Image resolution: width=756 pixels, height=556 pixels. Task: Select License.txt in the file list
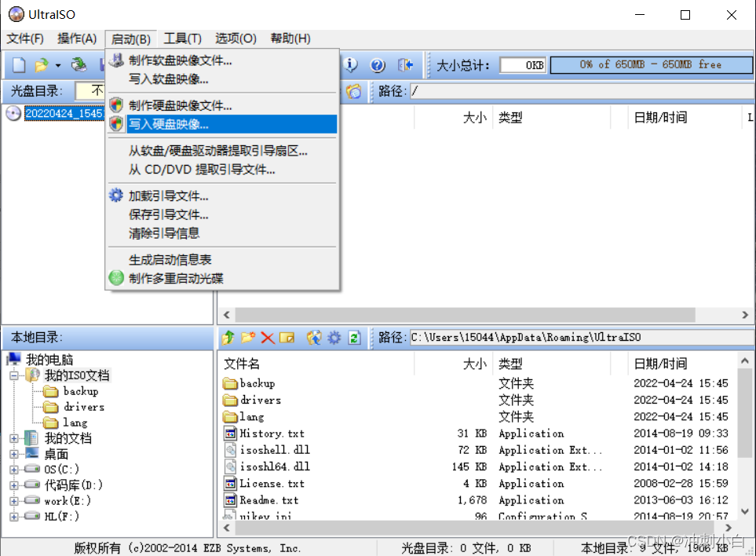(272, 484)
